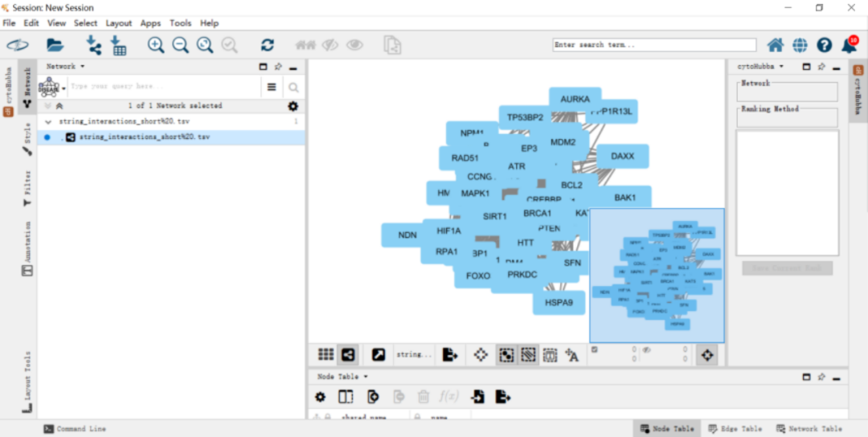This screenshot has width=868, height=437.
Task: Select first neighbors houses icon
Action: [305, 45]
